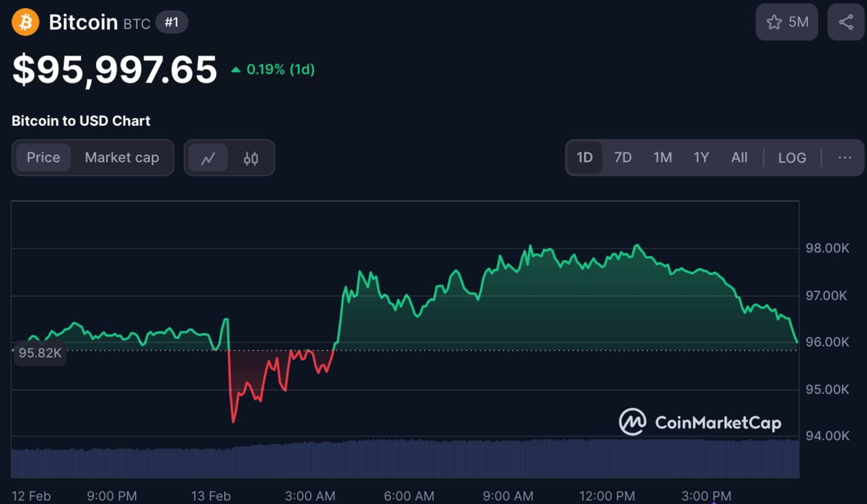The height and width of the screenshot is (504, 867).
Task: Toggle the LOG scale option
Action: [792, 158]
